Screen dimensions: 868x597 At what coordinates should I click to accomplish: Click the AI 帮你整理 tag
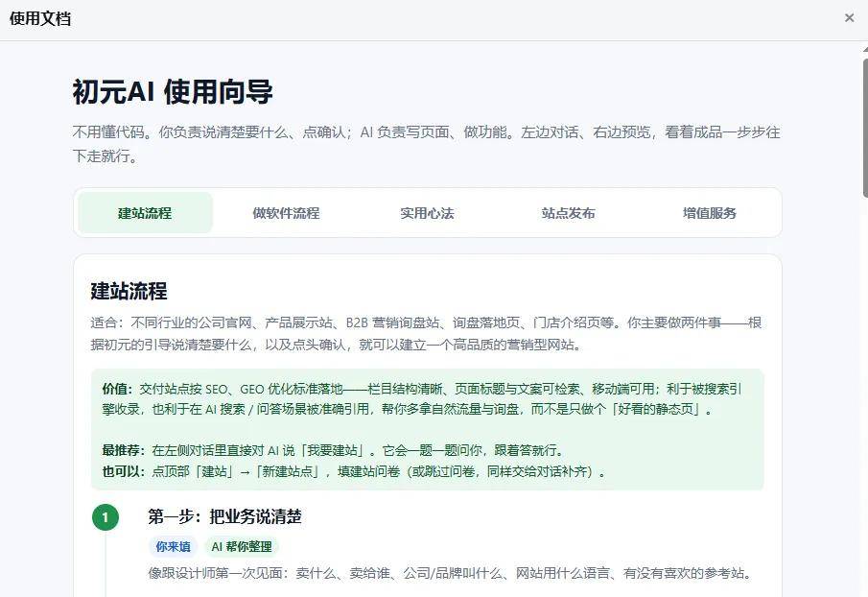242,546
